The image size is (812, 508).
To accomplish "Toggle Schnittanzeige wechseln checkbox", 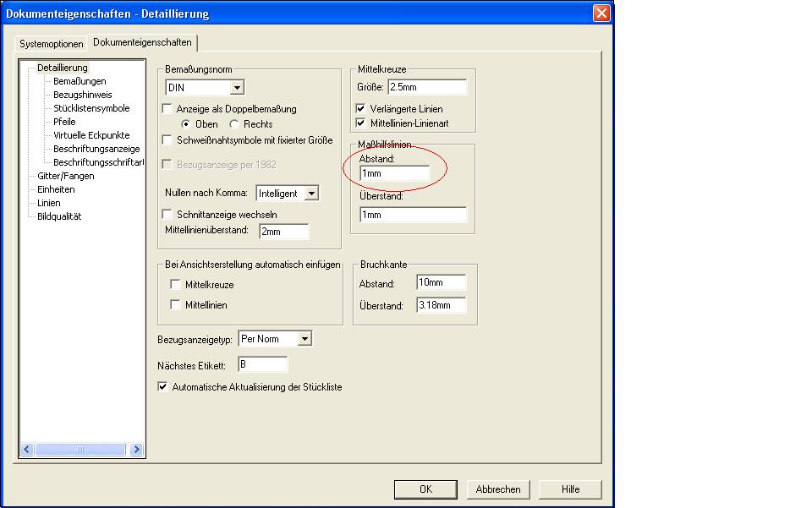I will [167, 214].
